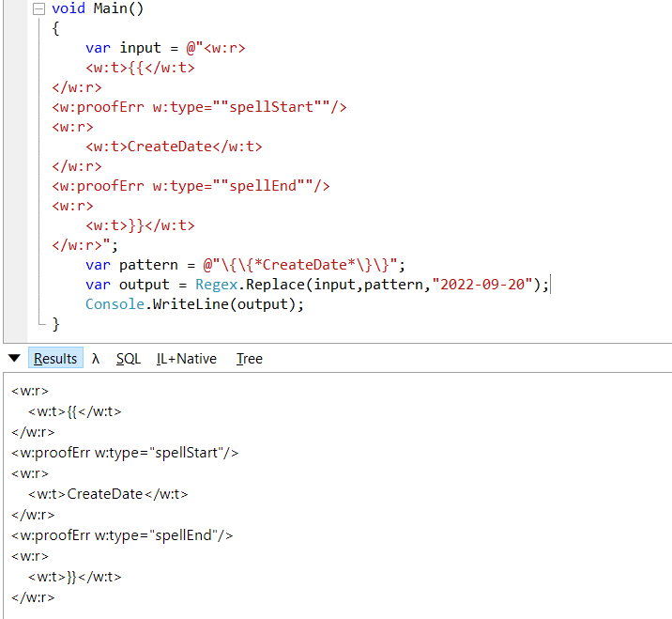Click the "2022-09-20" replacement string
The height and width of the screenshot is (619, 672).
pyautogui.click(x=482, y=285)
